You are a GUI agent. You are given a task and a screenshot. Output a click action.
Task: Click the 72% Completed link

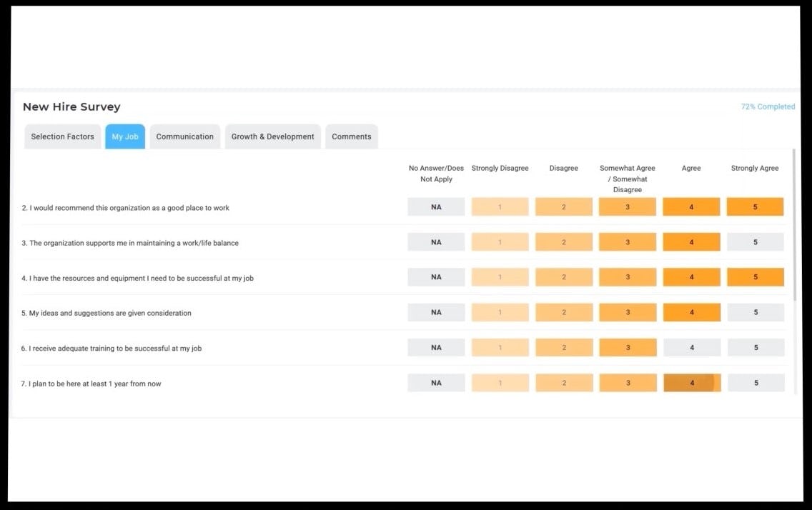coord(768,106)
